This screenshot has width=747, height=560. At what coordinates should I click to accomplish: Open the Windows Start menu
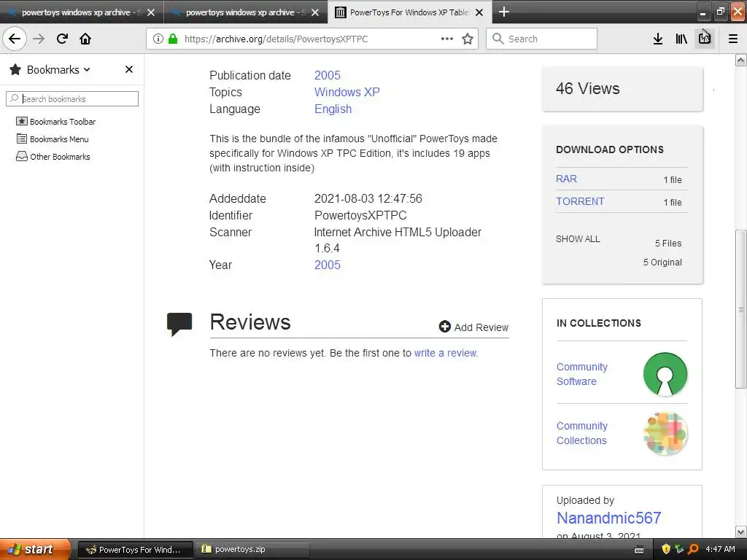point(35,549)
